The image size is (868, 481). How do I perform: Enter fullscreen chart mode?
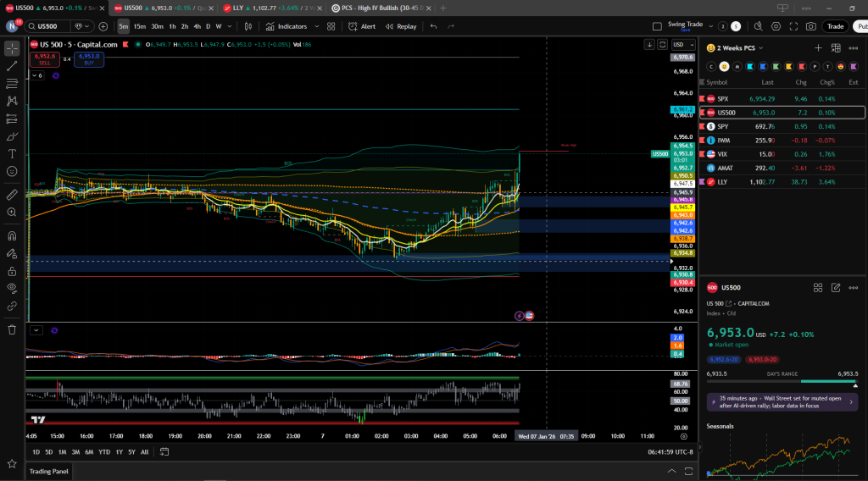pyautogui.click(x=793, y=26)
